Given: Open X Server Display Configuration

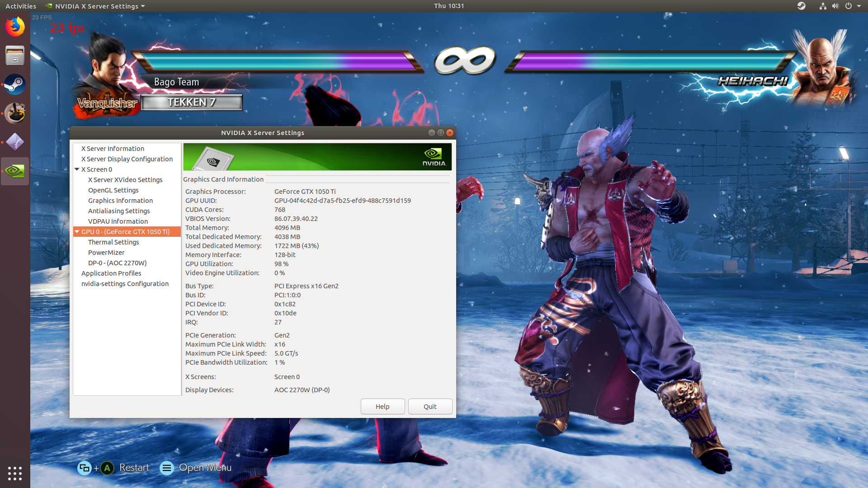Looking at the screenshot, I should (x=127, y=159).
